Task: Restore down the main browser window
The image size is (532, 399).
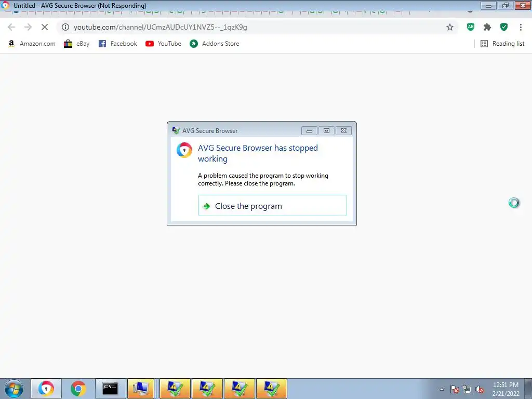Action: click(x=506, y=5)
